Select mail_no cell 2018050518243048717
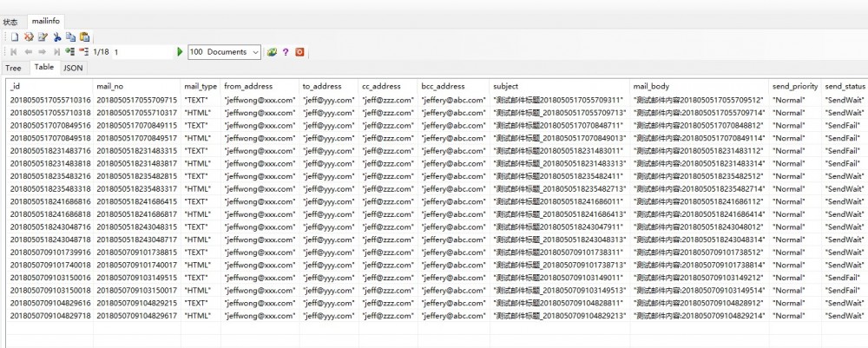868x348 pixels. [x=137, y=240]
